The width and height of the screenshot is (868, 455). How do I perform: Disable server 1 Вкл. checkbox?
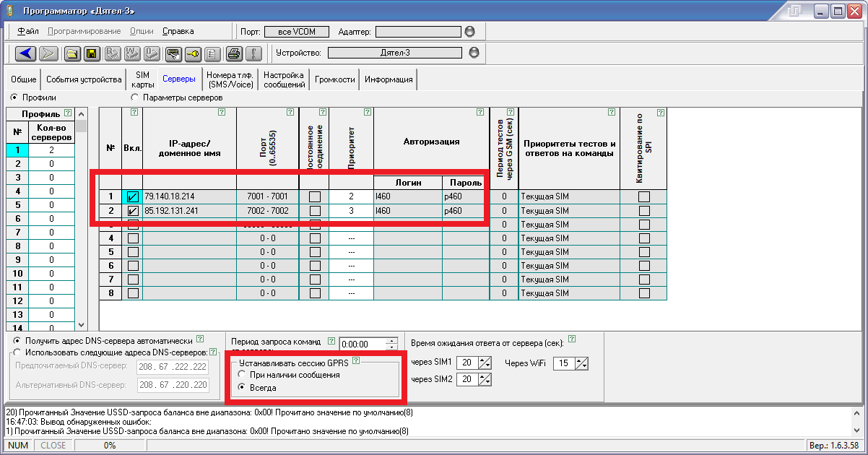pyautogui.click(x=132, y=196)
